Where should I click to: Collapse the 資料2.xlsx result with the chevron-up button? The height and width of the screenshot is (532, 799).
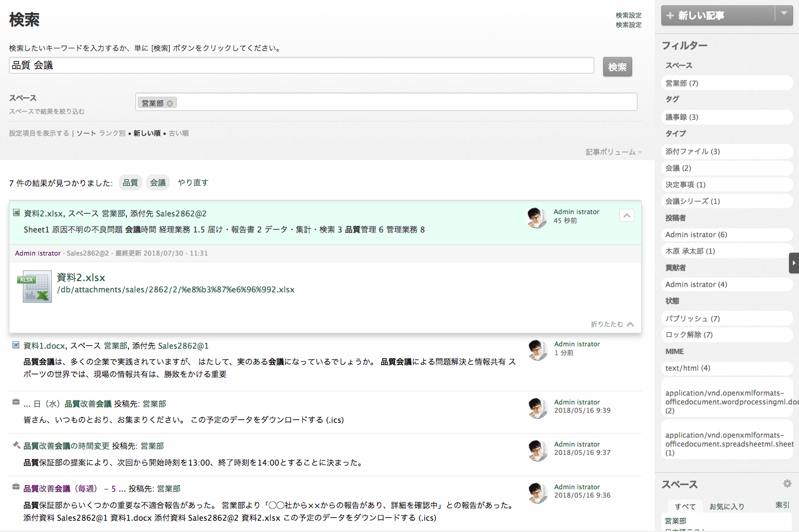[x=627, y=215]
